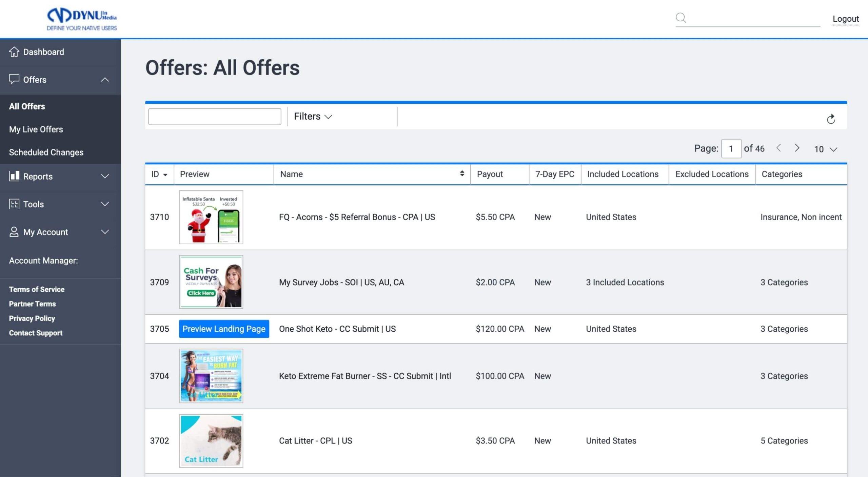Click the $5.50 CPA payout cell
Screen dimensions: 868x477
click(x=495, y=217)
